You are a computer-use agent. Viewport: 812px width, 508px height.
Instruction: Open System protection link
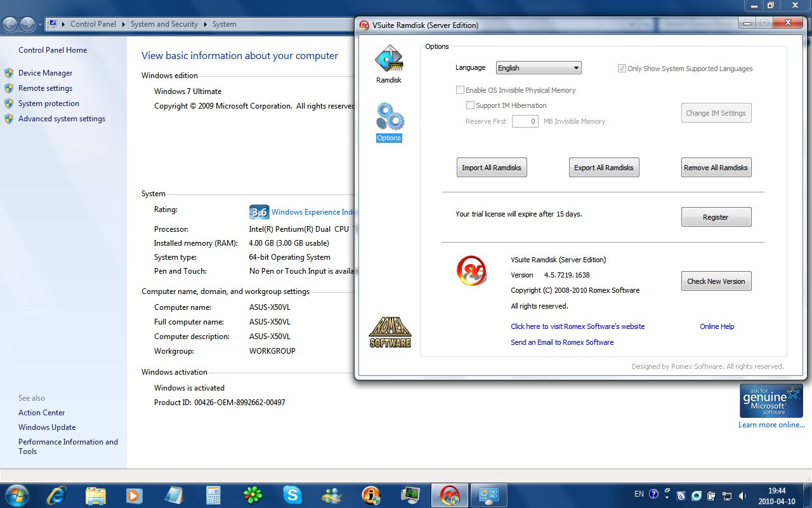49,104
